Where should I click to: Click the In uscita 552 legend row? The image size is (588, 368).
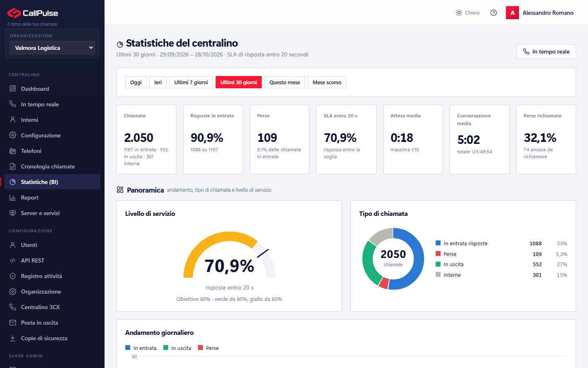coord(501,265)
